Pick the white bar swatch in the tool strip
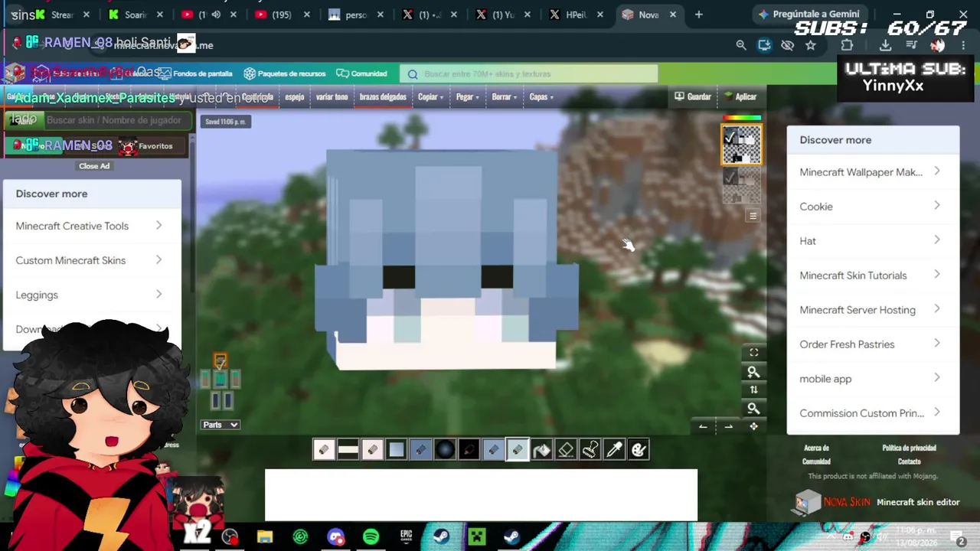Image resolution: width=980 pixels, height=551 pixels. 348,450
